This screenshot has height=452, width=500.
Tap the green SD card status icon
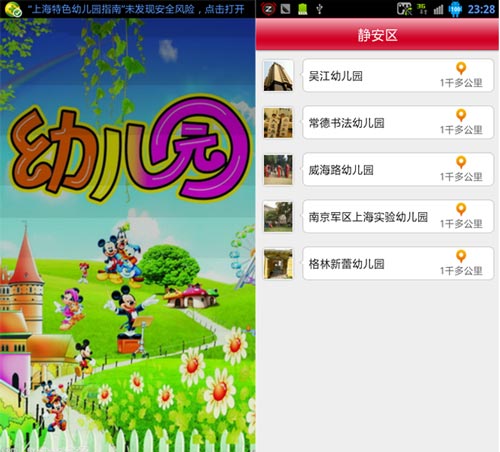point(303,9)
